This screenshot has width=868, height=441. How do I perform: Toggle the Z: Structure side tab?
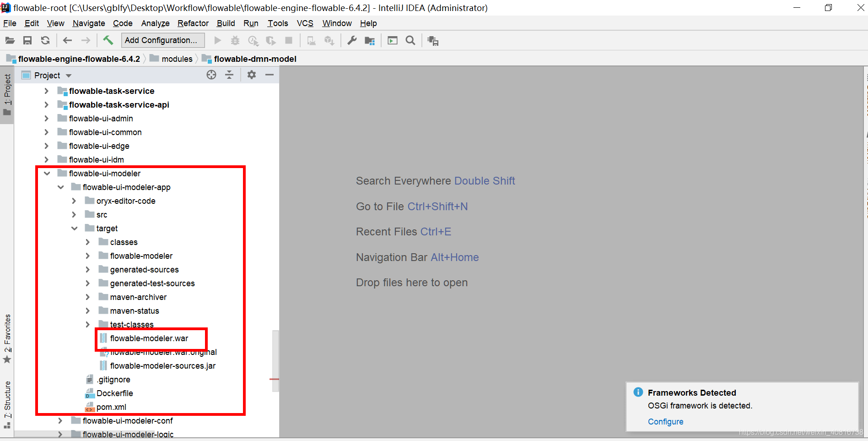7,404
